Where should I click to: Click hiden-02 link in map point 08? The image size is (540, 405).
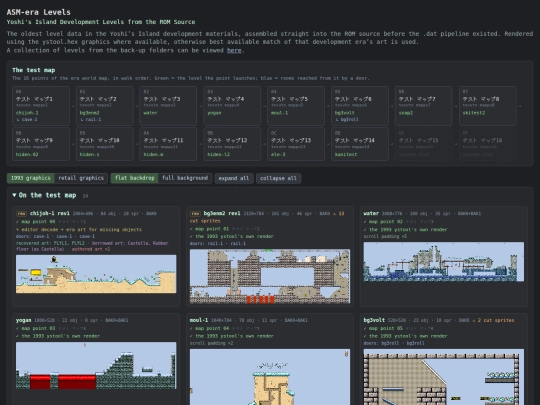pyautogui.click(x=27, y=154)
